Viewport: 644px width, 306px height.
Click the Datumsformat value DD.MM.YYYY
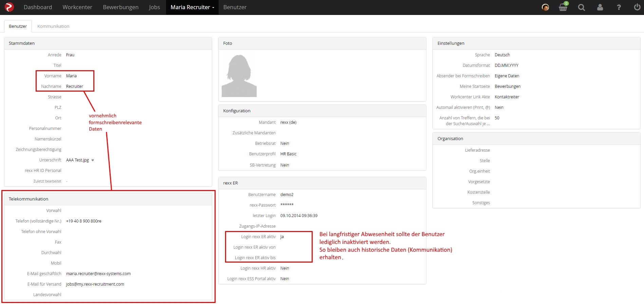coord(507,65)
